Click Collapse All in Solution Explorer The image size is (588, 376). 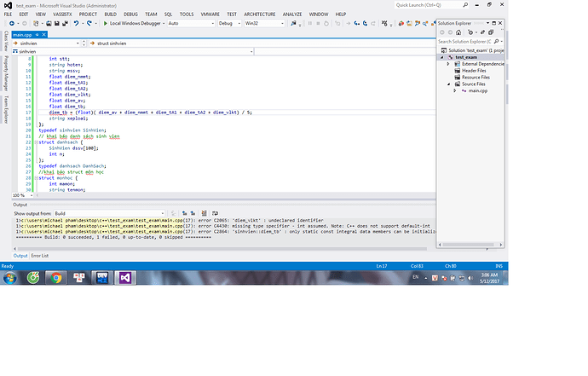click(491, 32)
